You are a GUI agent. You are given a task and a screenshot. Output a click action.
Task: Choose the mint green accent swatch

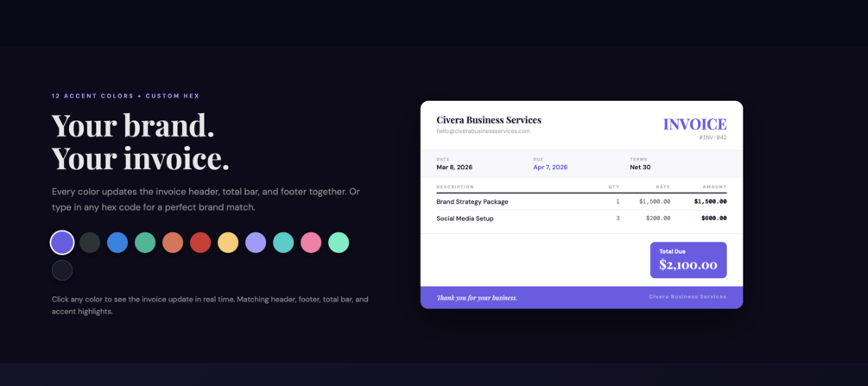tap(339, 243)
